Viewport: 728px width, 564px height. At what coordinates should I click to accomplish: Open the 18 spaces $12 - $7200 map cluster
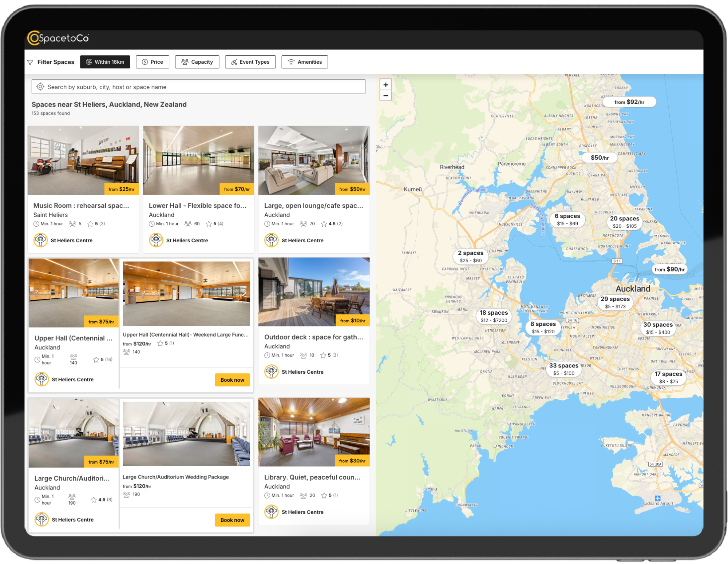point(494,316)
